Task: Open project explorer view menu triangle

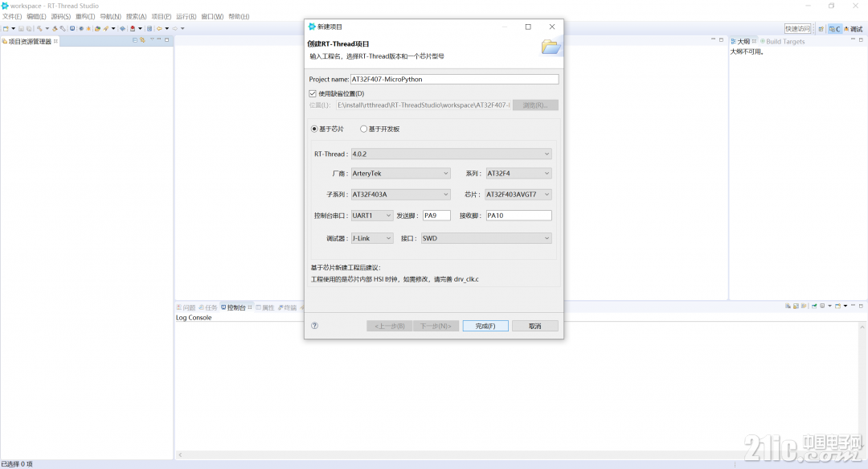Action: click(x=152, y=40)
